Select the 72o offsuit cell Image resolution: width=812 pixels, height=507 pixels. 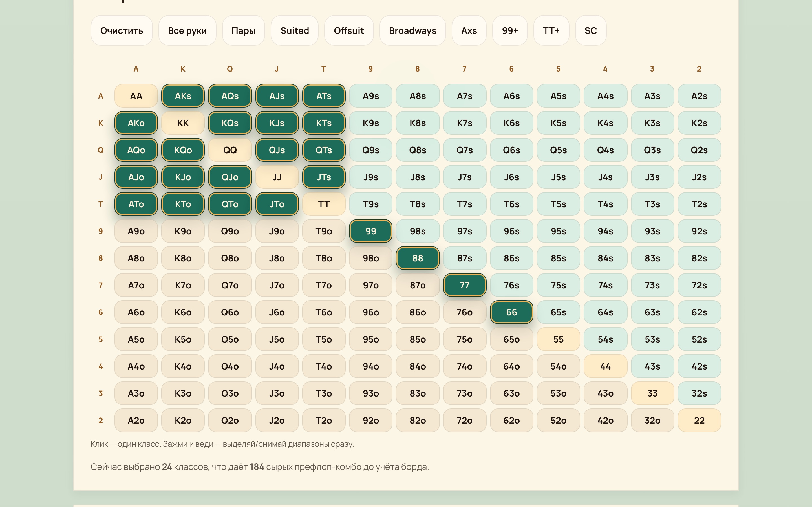point(464,420)
